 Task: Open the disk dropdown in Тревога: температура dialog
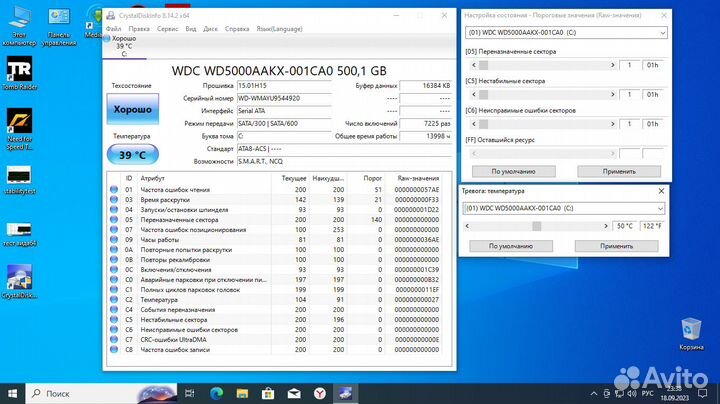(x=563, y=208)
